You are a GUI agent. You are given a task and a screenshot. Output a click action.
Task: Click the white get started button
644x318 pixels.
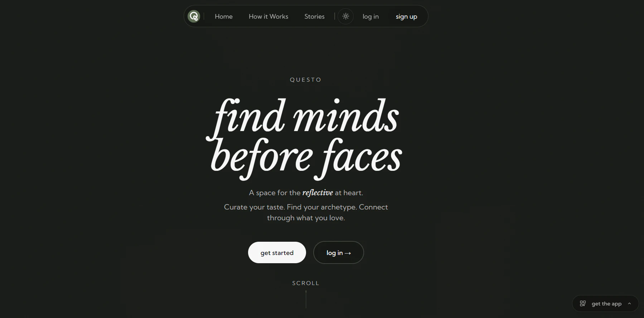277,252
